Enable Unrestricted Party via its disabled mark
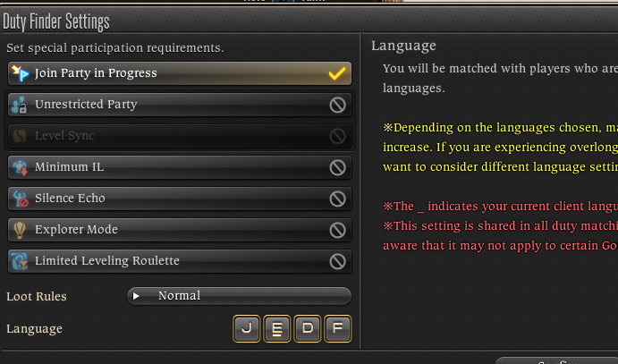618x364 pixels. 338,105
